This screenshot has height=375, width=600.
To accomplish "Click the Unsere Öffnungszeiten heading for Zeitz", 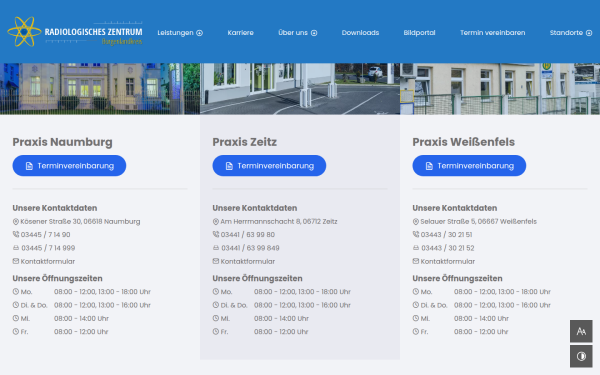I will click(257, 278).
